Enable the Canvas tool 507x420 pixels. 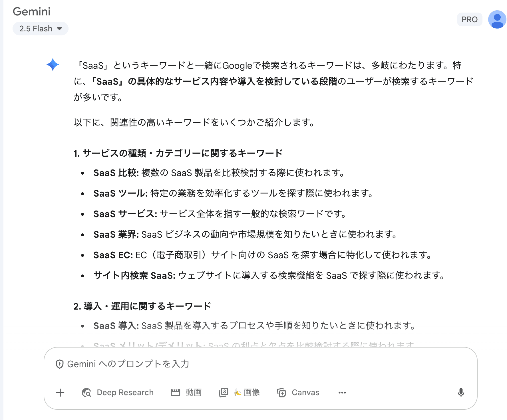[x=298, y=393]
